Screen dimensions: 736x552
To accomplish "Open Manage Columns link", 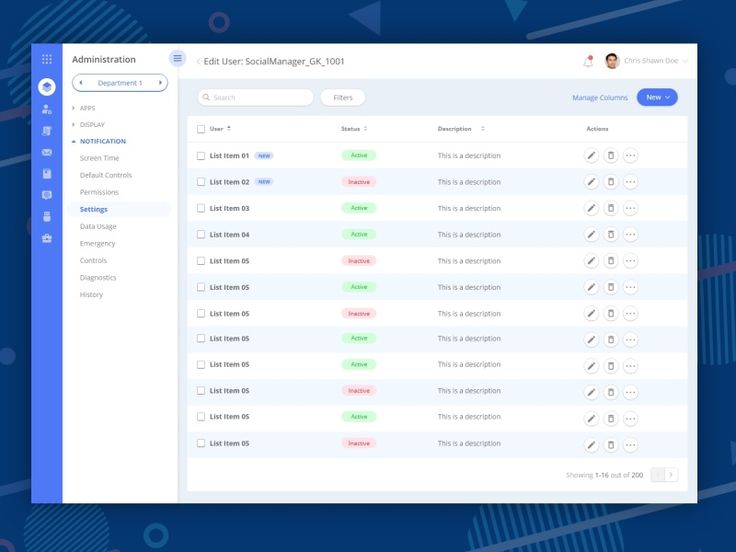I will click(x=600, y=98).
